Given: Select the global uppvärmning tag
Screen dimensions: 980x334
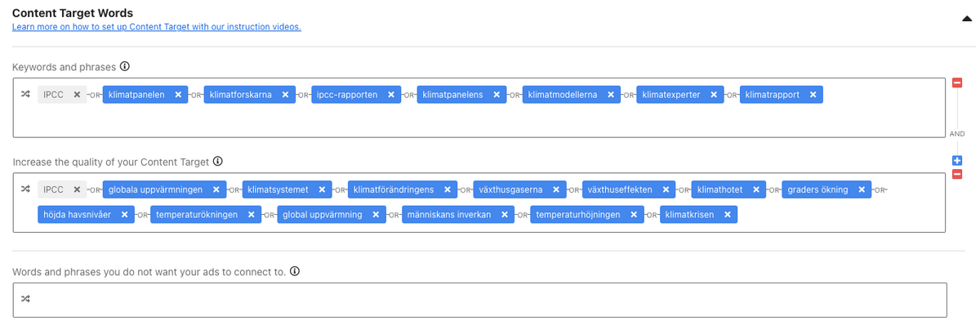Looking at the screenshot, I should point(323,215).
